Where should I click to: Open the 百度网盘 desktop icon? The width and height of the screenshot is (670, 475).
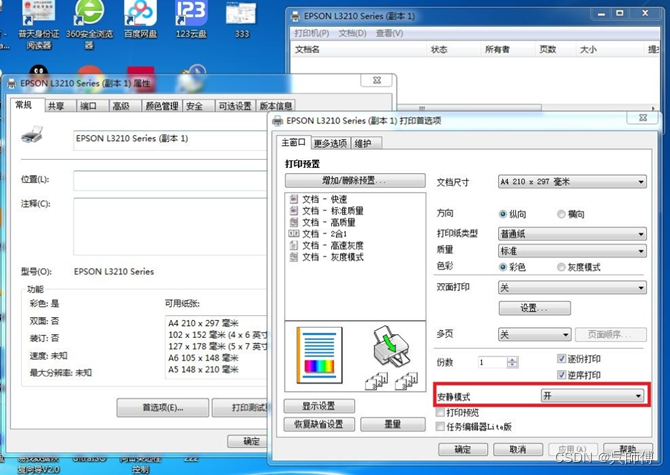141,19
